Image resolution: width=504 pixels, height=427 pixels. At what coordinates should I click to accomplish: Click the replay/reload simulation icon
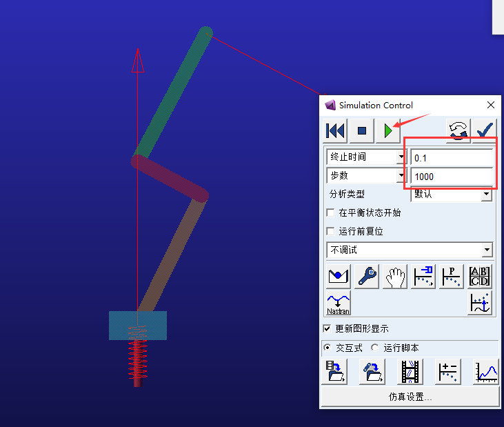458,130
